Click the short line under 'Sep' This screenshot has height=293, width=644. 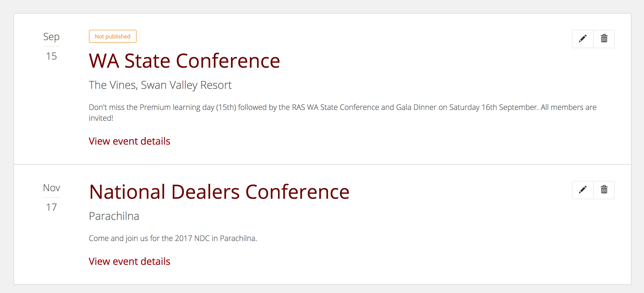pos(51,46)
